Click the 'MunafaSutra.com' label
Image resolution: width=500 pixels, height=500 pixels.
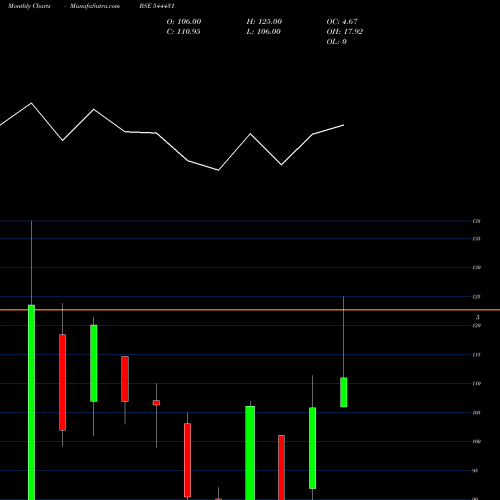click(95, 6)
